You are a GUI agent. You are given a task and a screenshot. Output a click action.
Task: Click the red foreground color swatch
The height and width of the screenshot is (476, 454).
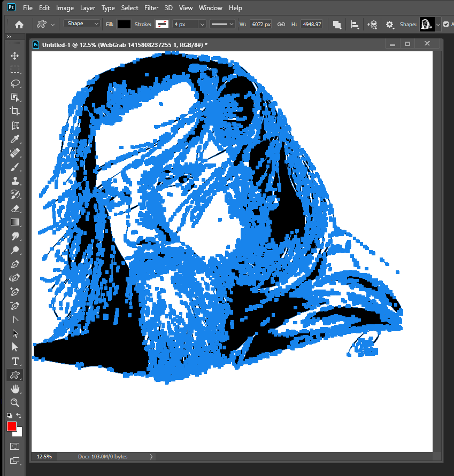click(x=12, y=426)
